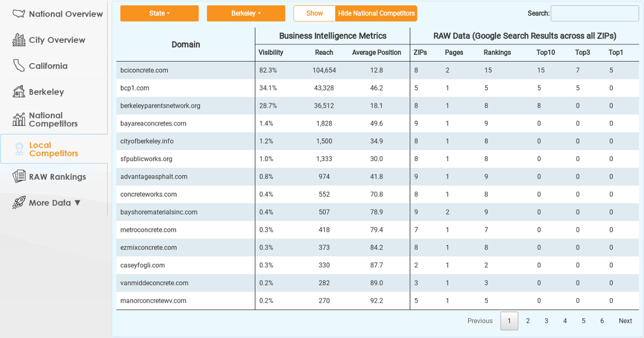Go to the Next page
The image size is (644, 338).
tap(625, 321)
